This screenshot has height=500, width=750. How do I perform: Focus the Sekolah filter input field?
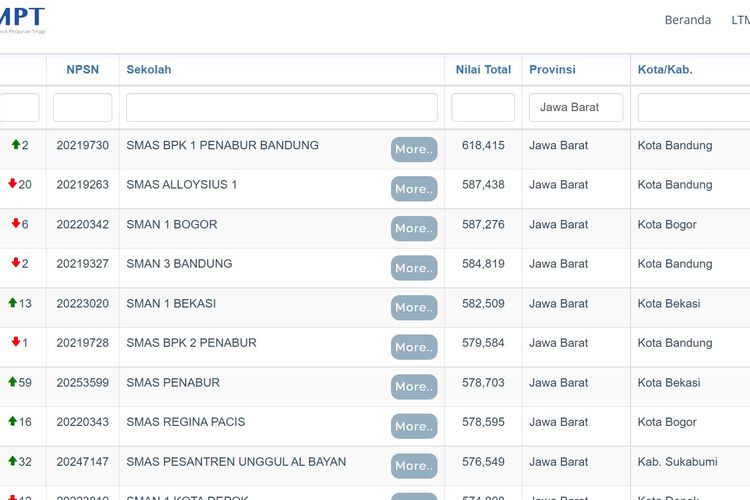(282, 107)
